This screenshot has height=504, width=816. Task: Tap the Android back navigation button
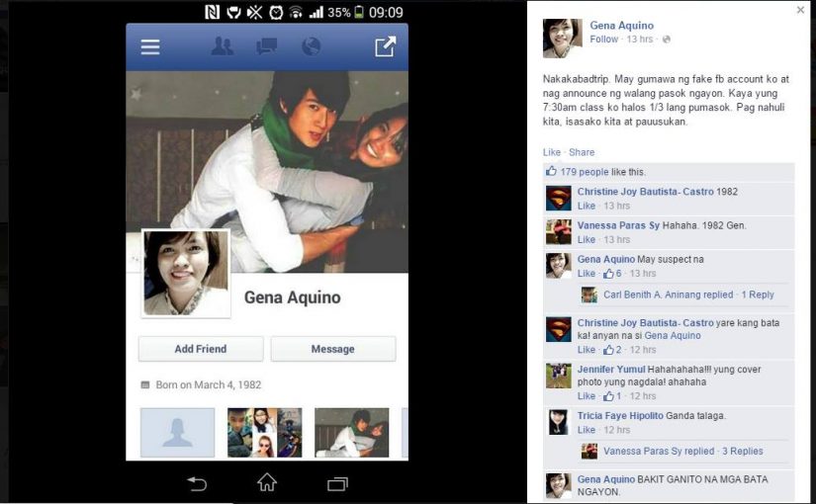click(x=197, y=483)
